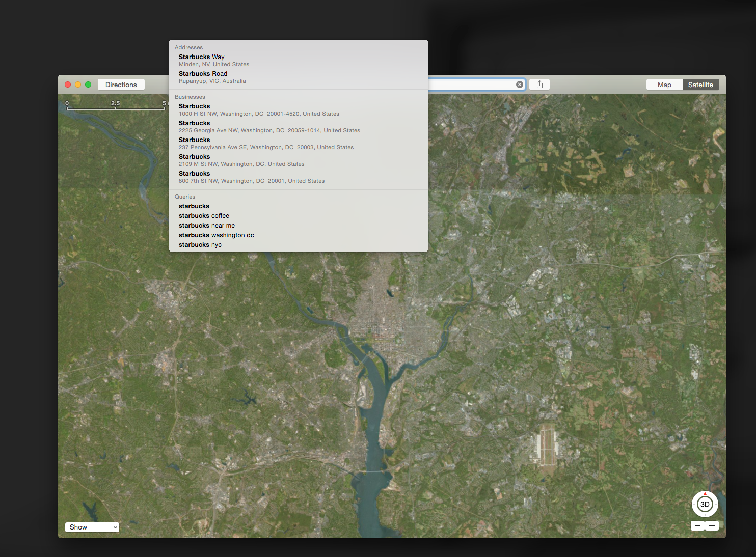Choose Starbucks at 2225 Georgia Ave NW

pos(299,127)
